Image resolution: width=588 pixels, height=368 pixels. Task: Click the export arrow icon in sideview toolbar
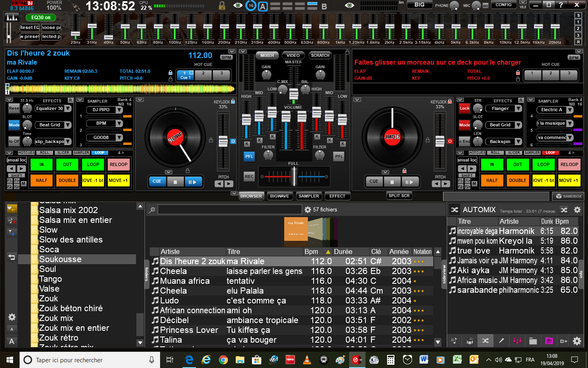564,341
